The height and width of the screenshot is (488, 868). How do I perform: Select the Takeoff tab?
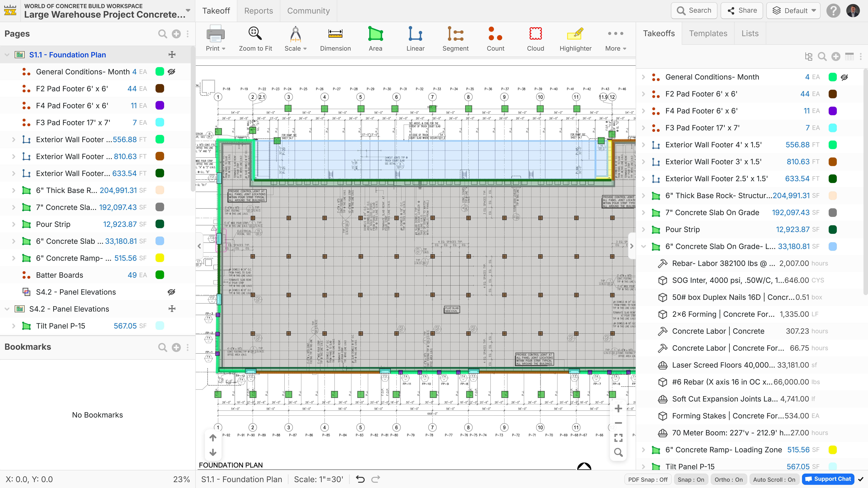tap(216, 11)
